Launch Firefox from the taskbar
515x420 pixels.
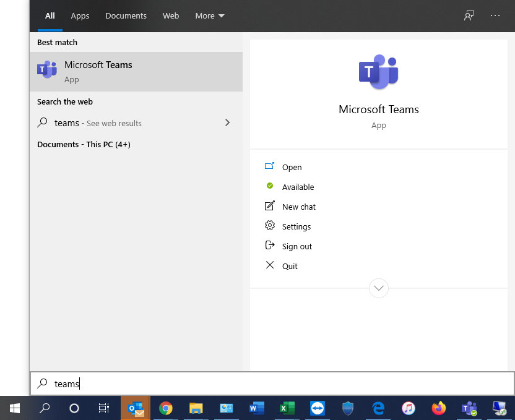tap(439, 408)
